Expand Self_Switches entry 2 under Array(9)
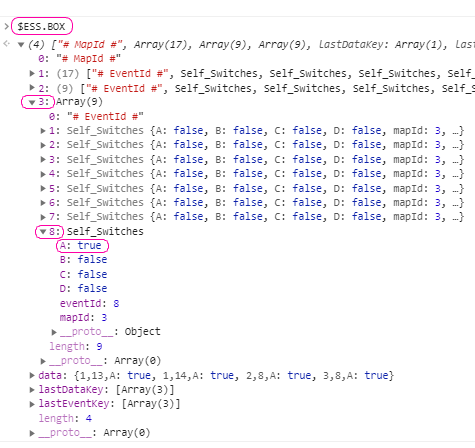The height and width of the screenshot is (448, 475). point(43,145)
